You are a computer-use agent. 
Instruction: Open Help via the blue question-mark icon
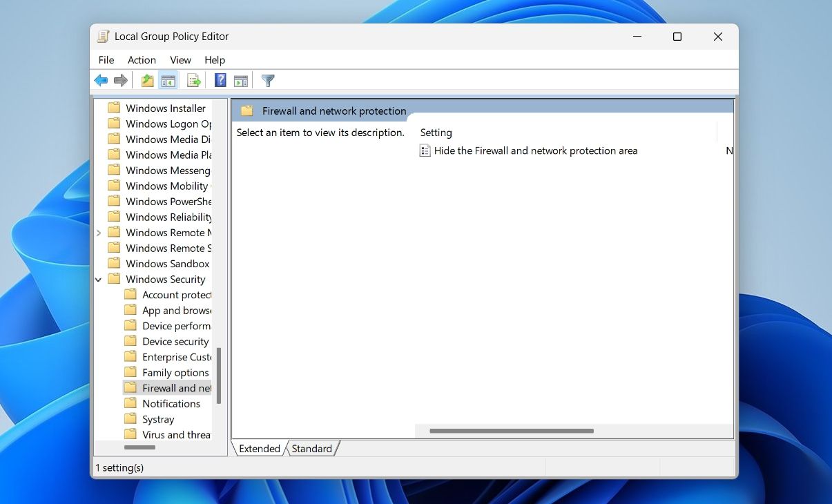220,81
